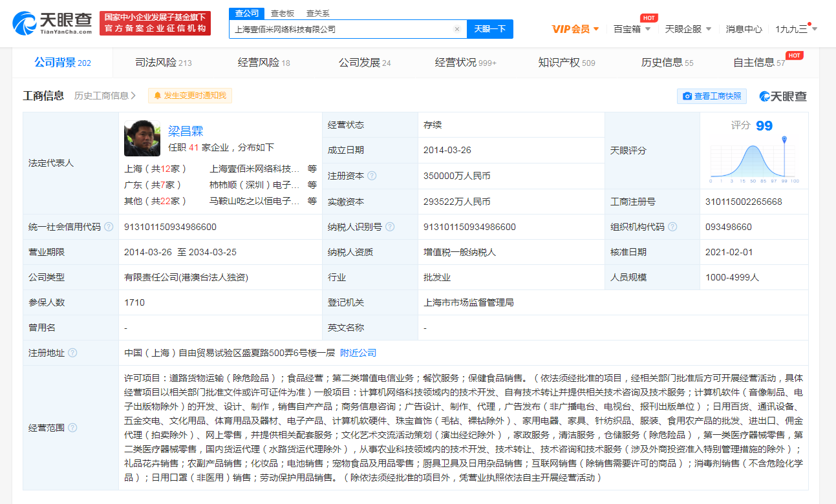Switch to 查关系 search tab
Image resolution: width=836 pixels, height=504 pixels.
tap(317, 13)
